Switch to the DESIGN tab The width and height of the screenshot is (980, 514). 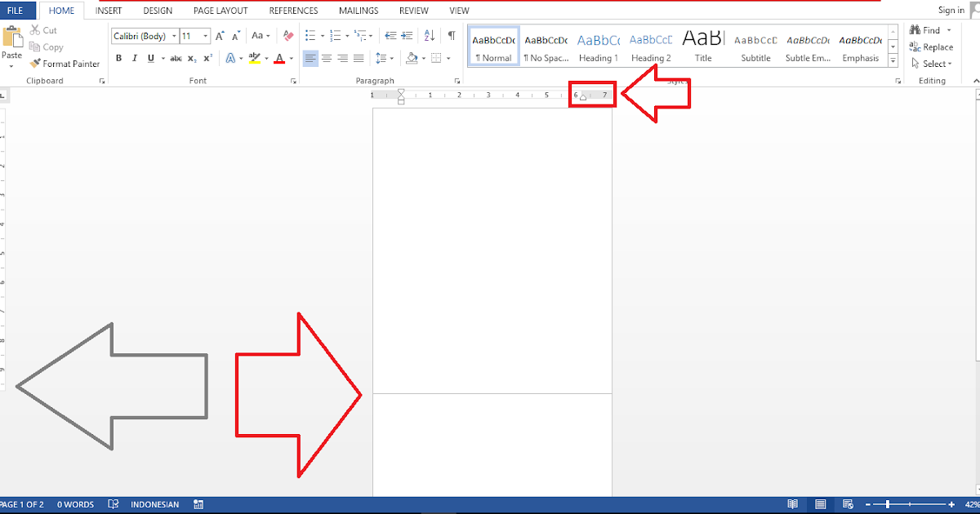[158, 11]
